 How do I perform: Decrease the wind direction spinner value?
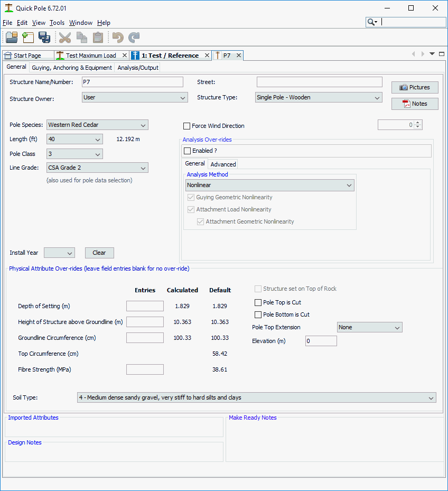(418, 127)
